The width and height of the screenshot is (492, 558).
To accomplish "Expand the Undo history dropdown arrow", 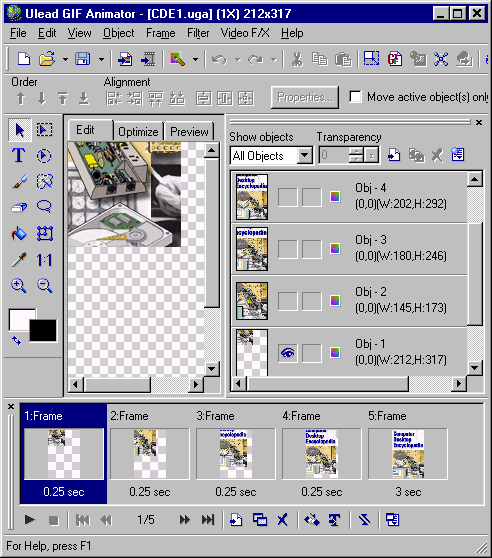I will [x=238, y=59].
